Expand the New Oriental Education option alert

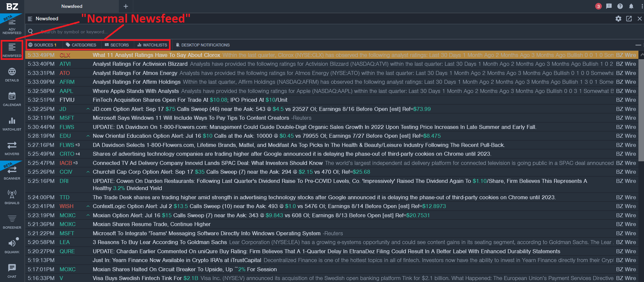click(88, 136)
